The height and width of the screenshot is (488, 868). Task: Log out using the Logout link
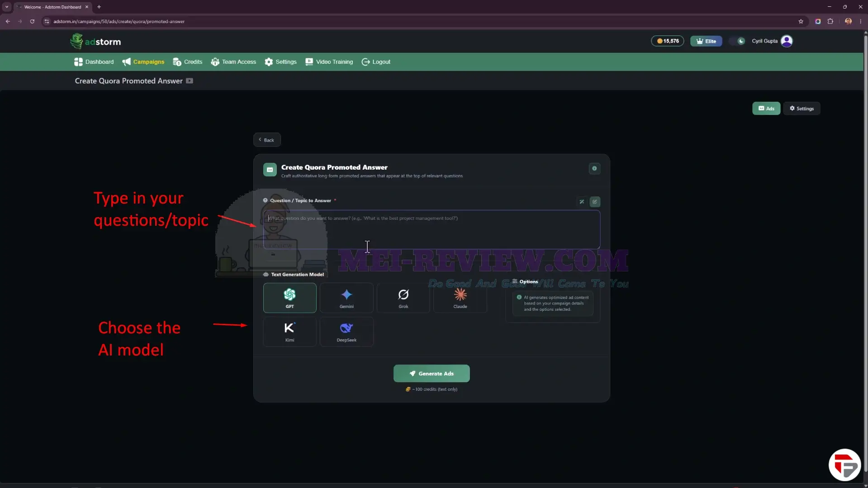[376, 62]
